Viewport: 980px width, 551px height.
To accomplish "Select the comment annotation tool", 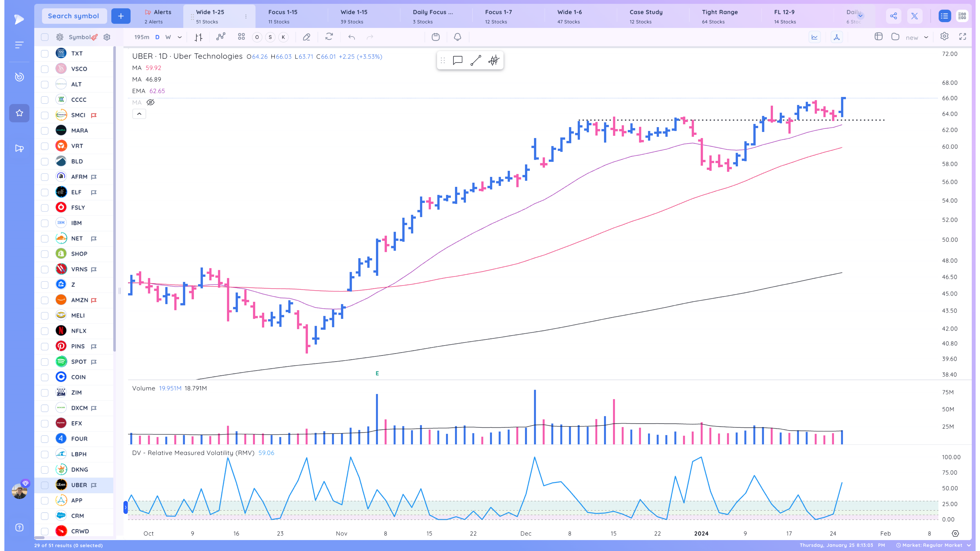I will (x=458, y=60).
